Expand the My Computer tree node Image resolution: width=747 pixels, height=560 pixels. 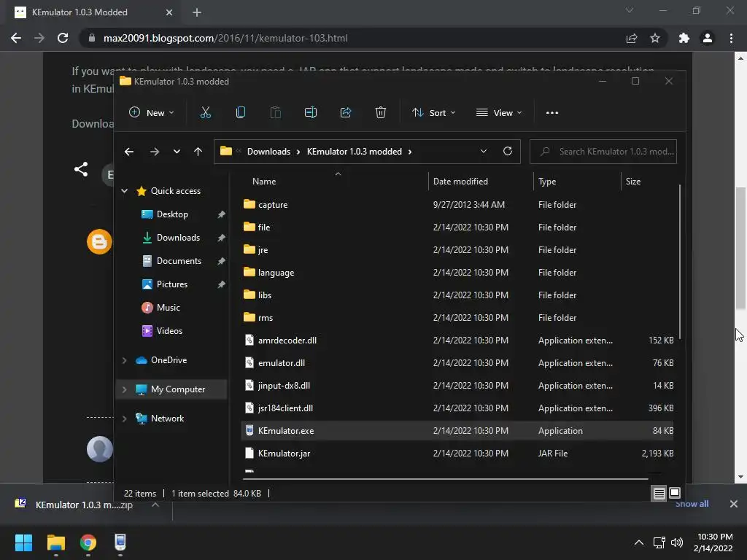click(x=124, y=389)
